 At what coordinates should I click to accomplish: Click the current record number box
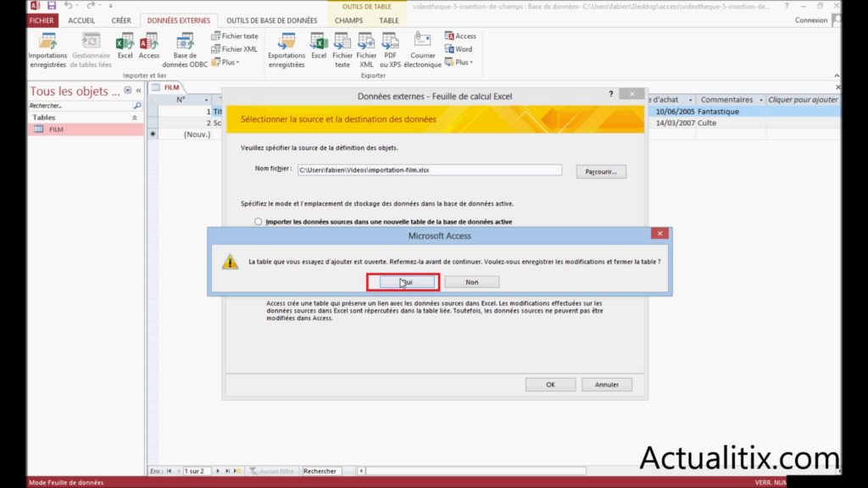pyautogui.click(x=197, y=471)
